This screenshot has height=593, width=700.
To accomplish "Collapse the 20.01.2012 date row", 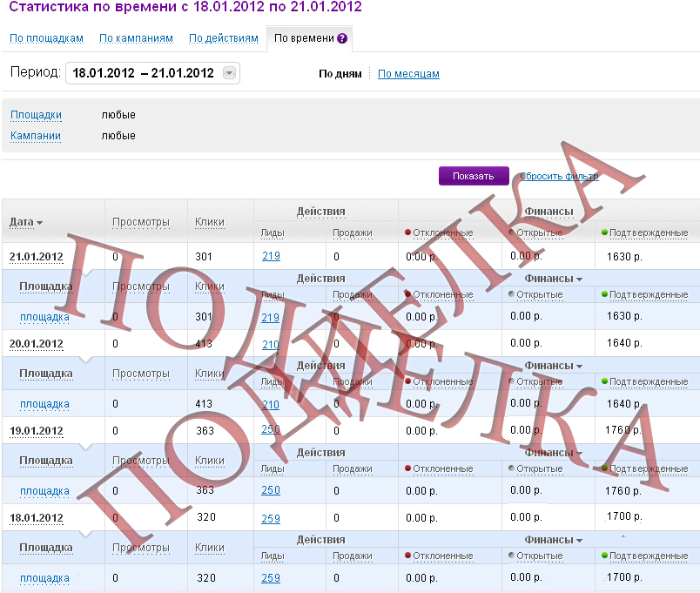I will [x=37, y=344].
